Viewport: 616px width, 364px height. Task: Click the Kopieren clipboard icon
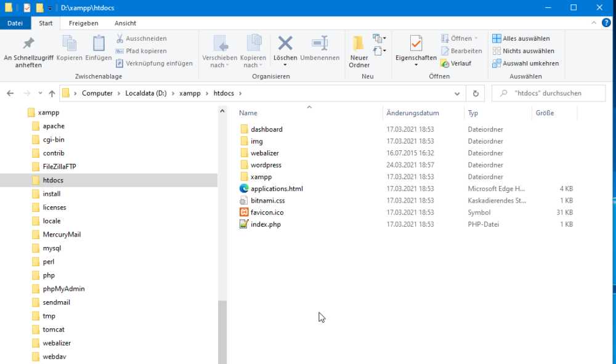click(x=70, y=43)
